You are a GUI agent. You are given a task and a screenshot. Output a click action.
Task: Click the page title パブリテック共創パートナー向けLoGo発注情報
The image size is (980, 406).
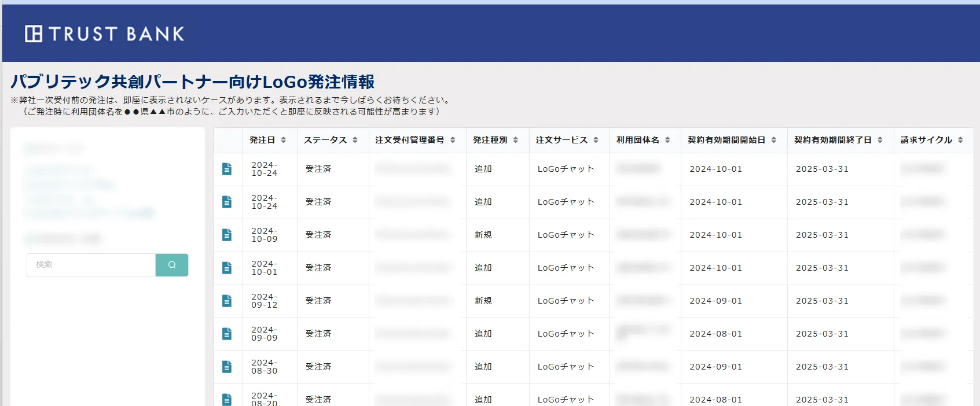click(x=193, y=82)
